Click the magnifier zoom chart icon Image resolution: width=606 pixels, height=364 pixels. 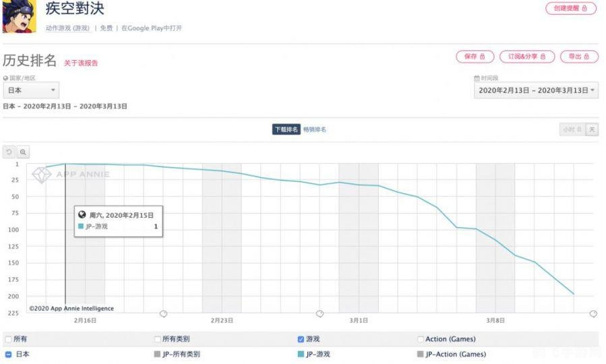pos(23,152)
